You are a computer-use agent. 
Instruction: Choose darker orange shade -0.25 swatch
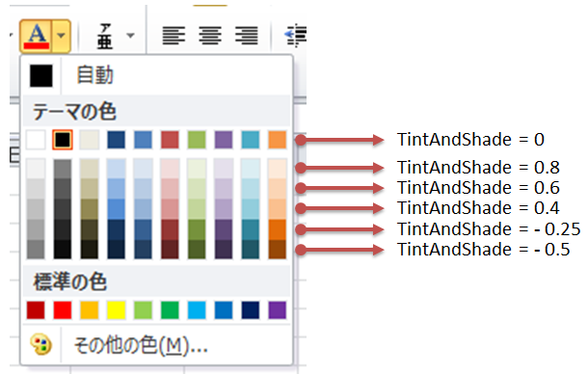278,229
